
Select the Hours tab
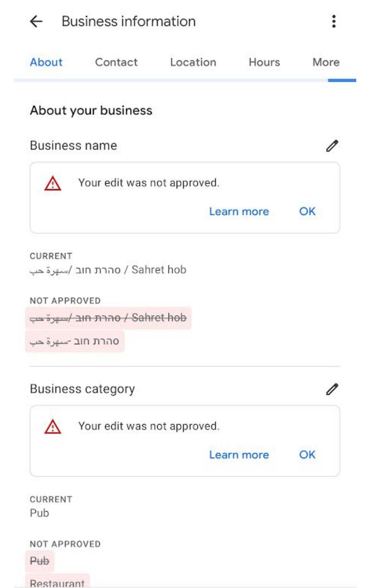(264, 62)
